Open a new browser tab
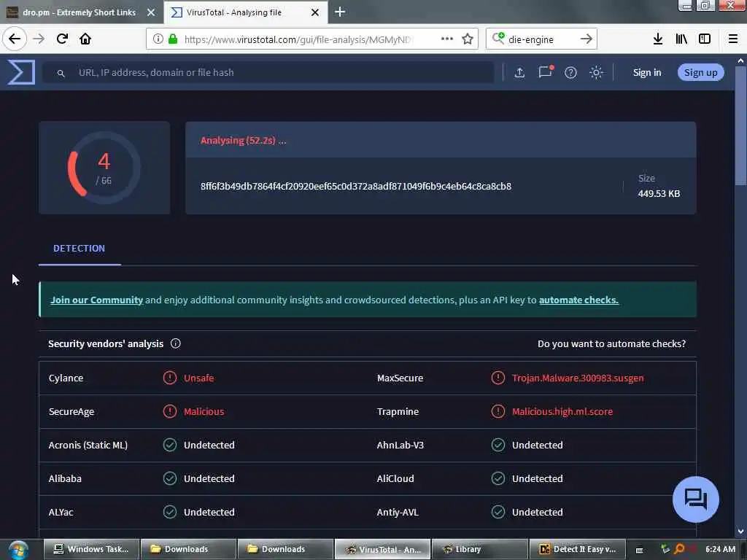 point(340,12)
